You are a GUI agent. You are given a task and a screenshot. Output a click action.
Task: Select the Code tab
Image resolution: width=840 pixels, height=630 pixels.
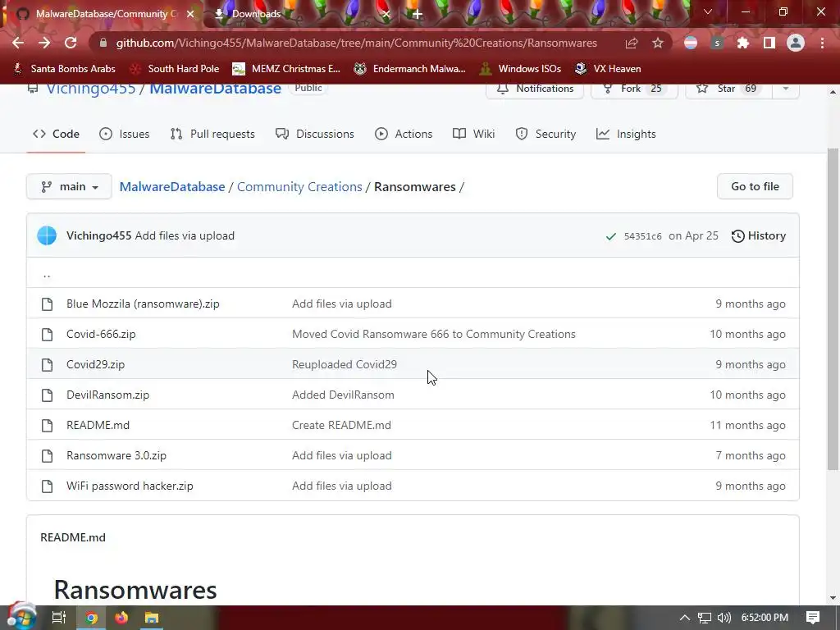pos(56,134)
